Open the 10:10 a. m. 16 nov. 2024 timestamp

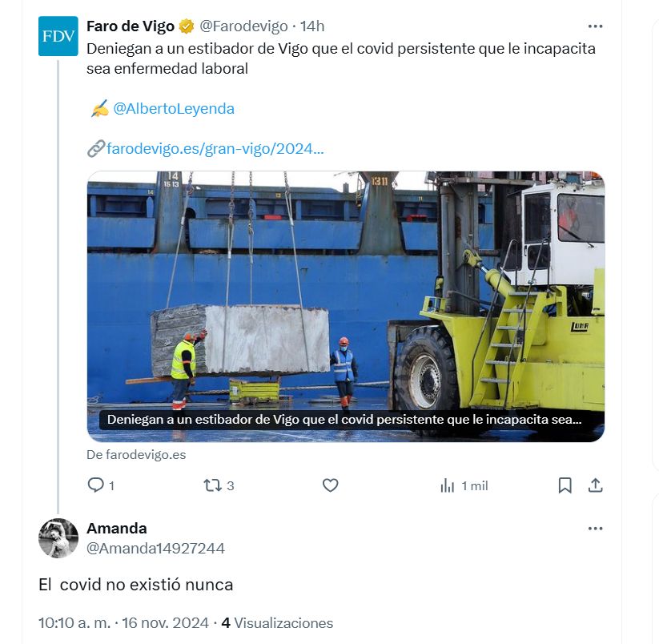[x=123, y=623]
